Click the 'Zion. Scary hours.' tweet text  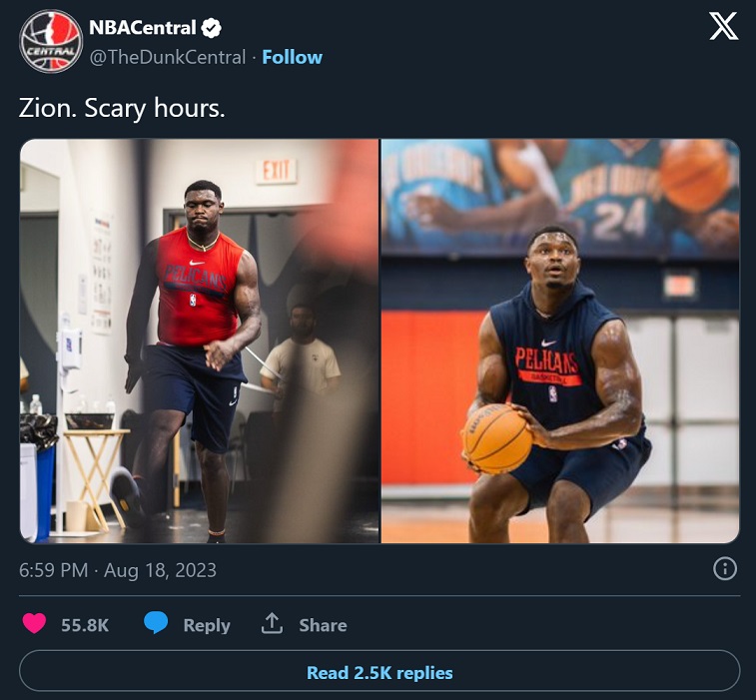[x=122, y=108]
